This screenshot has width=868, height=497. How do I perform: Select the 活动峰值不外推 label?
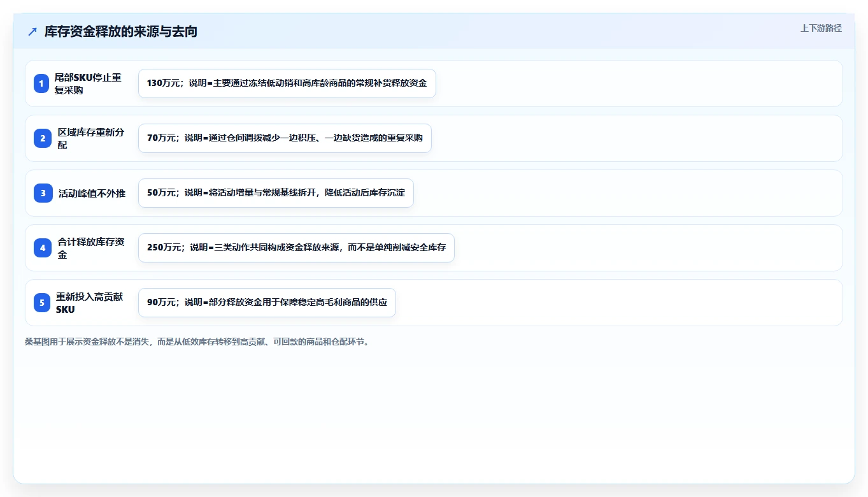pos(92,193)
